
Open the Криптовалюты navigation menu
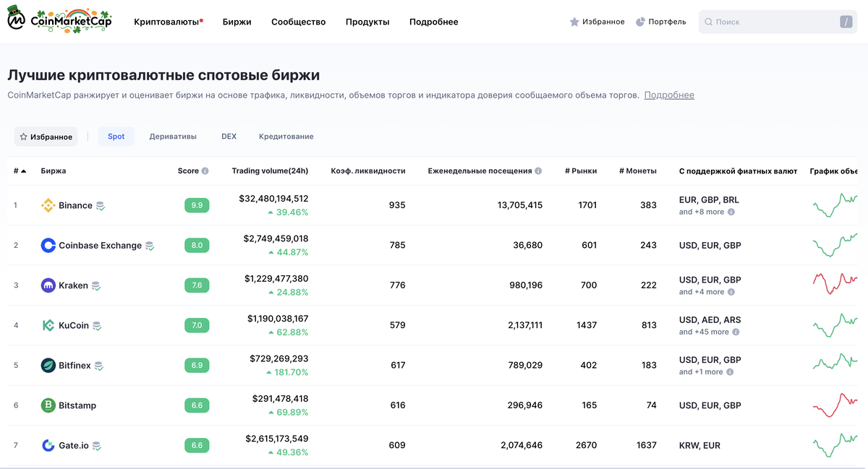click(166, 22)
